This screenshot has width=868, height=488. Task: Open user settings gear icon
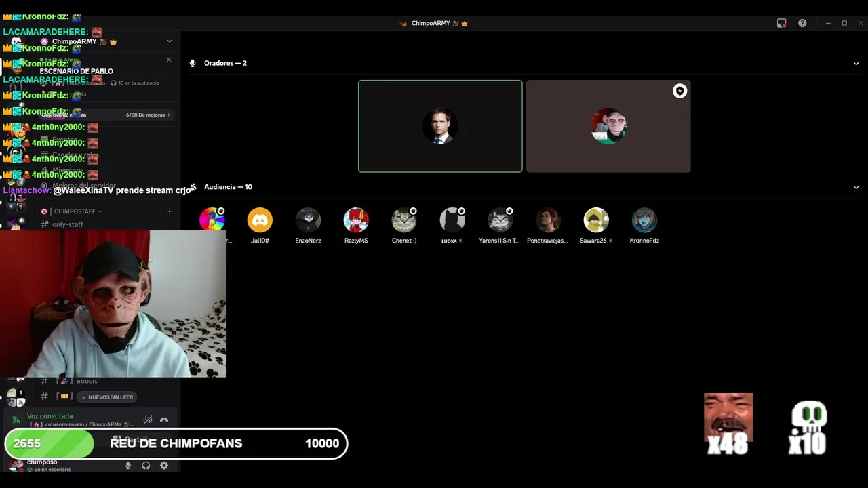(x=164, y=466)
